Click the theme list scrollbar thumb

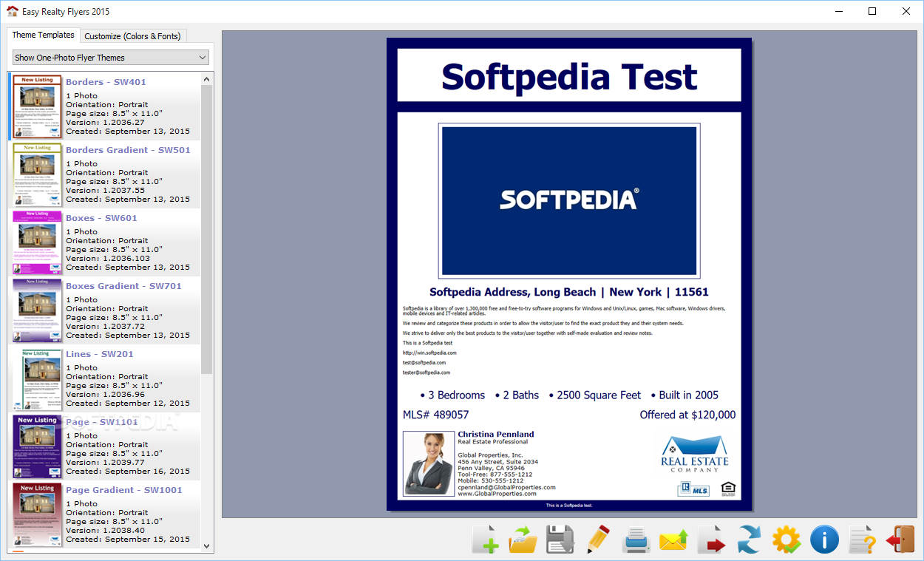pyautogui.click(x=207, y=229)
